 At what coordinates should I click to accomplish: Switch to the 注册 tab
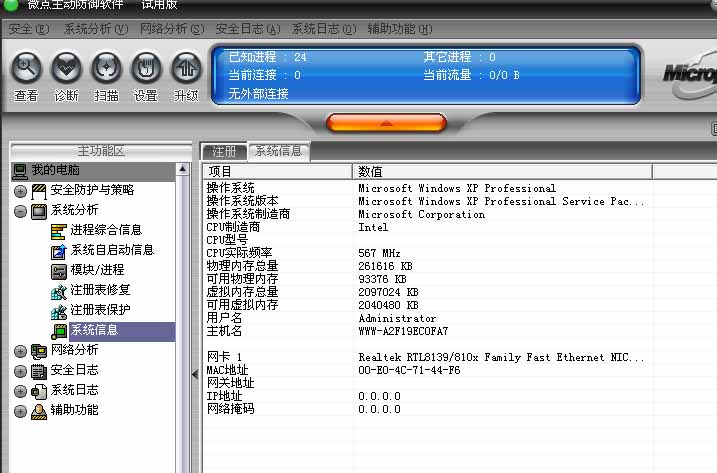(x=224, y=151)
